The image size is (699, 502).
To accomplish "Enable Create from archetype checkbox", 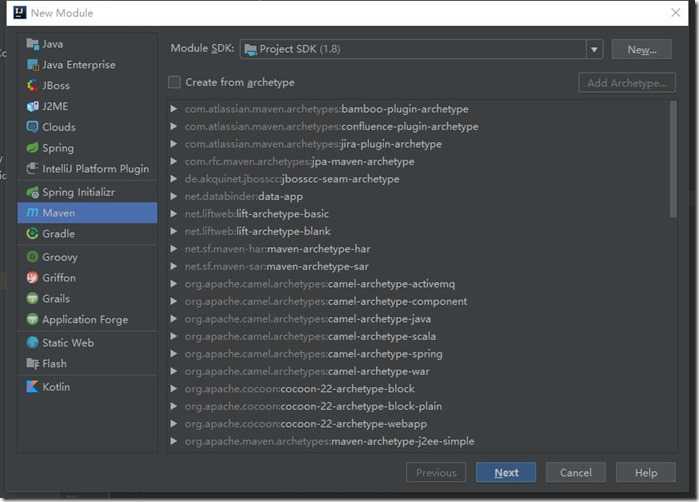I will click(x=174, y=82).
